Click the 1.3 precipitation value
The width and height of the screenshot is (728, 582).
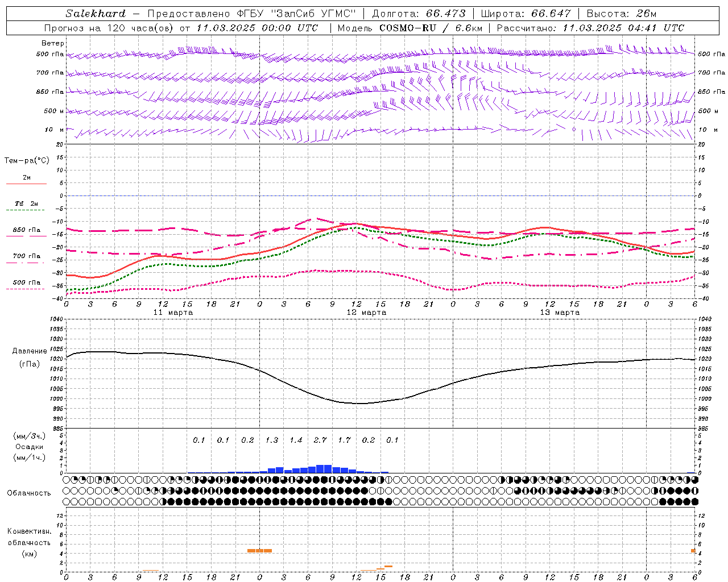(272, 440)
